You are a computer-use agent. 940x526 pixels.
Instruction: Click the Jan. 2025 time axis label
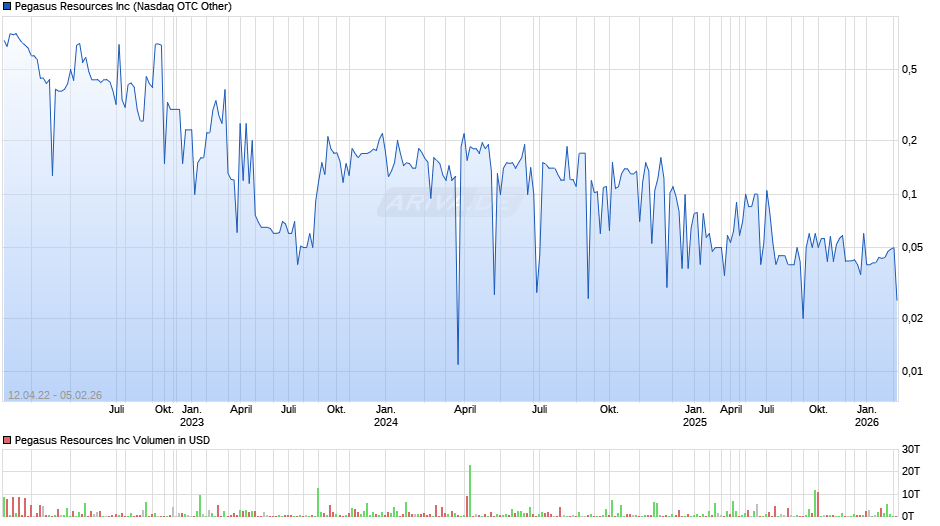695,416
